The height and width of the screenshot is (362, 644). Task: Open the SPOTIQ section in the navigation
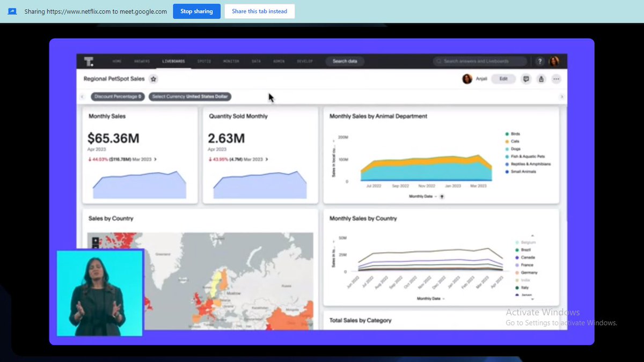point(204,61)
